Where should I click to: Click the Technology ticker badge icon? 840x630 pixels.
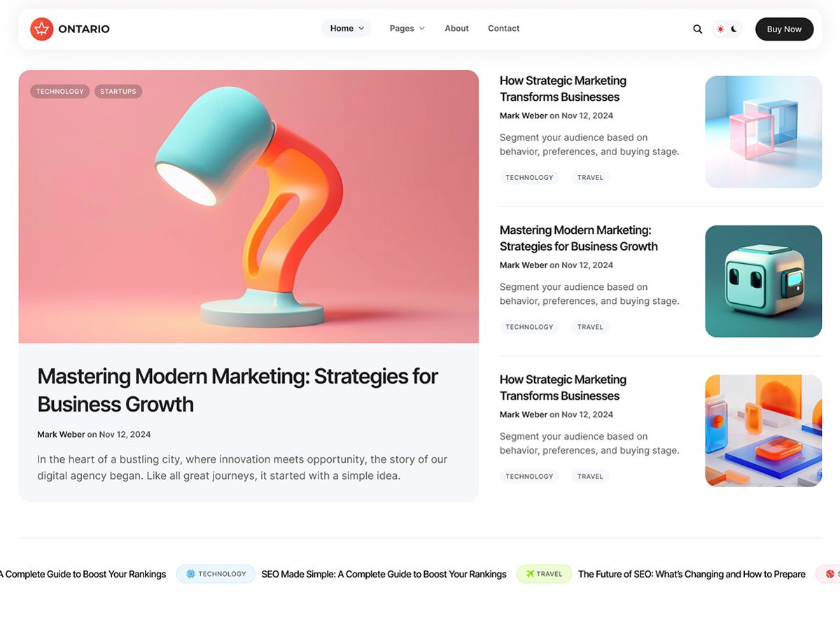tap(190, 574)
